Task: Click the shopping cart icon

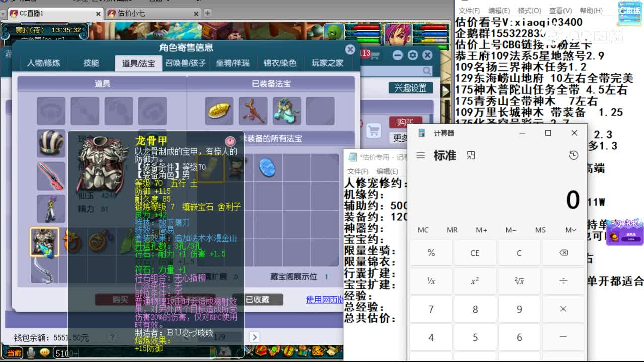Action: (374, 131)
